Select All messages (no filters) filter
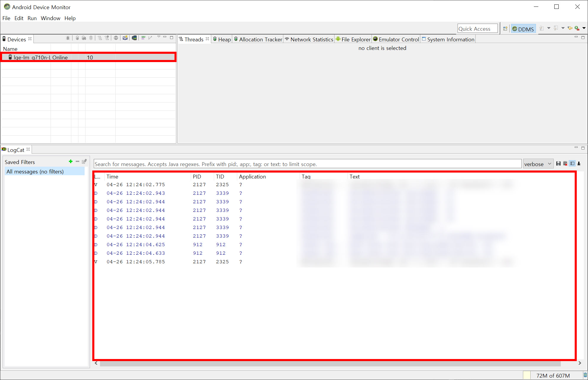588x380 pixels. (35, 172)
